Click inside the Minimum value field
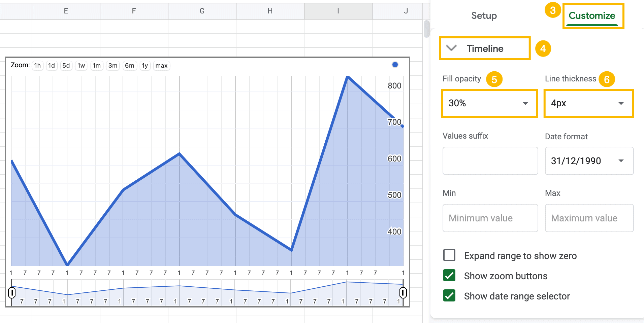 click(490, 218)
